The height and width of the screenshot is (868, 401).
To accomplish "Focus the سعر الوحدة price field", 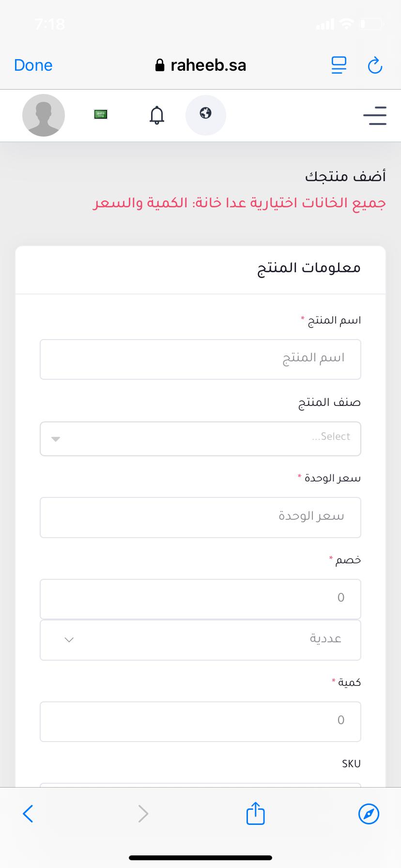I will coord(200,517).
